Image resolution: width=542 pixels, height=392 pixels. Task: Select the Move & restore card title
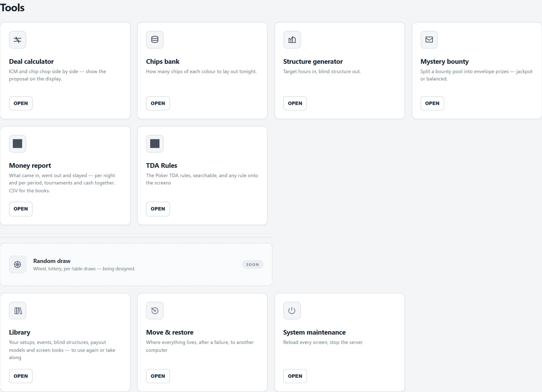click(170, 332)
